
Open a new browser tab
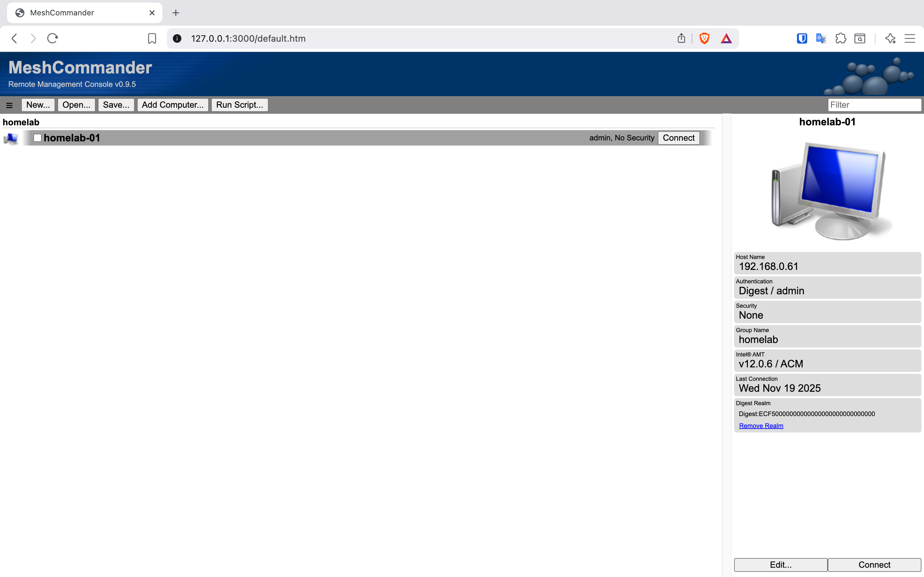point(175,13)
